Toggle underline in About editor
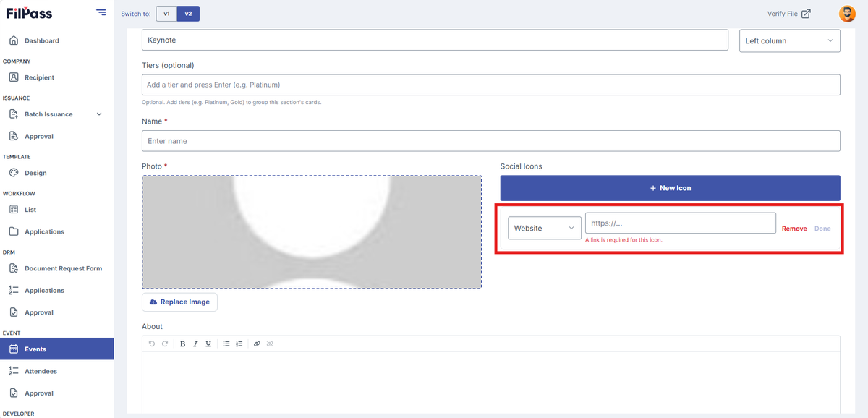The height and width of the screenshot is (418, 868). (x=208, y=344)
